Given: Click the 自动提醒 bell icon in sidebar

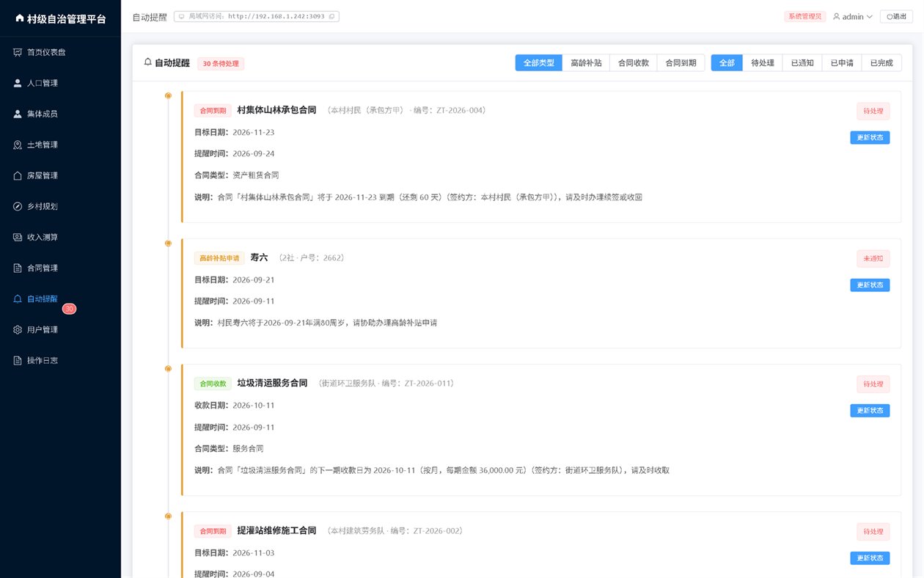Looking at the screenshot, I should (18, 299).
